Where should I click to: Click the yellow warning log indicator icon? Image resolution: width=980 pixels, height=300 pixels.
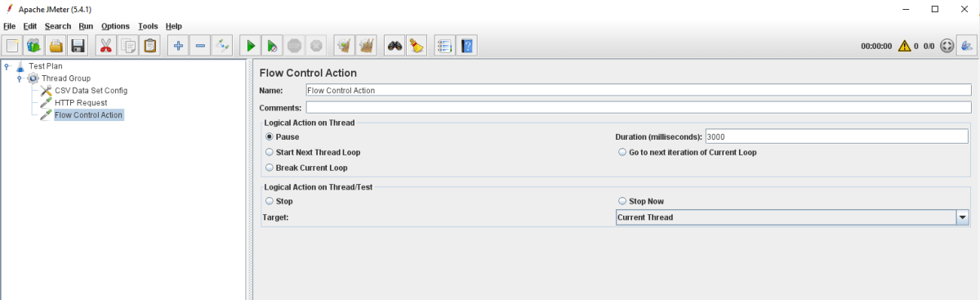pyautogui.click(x=904, y=47)
